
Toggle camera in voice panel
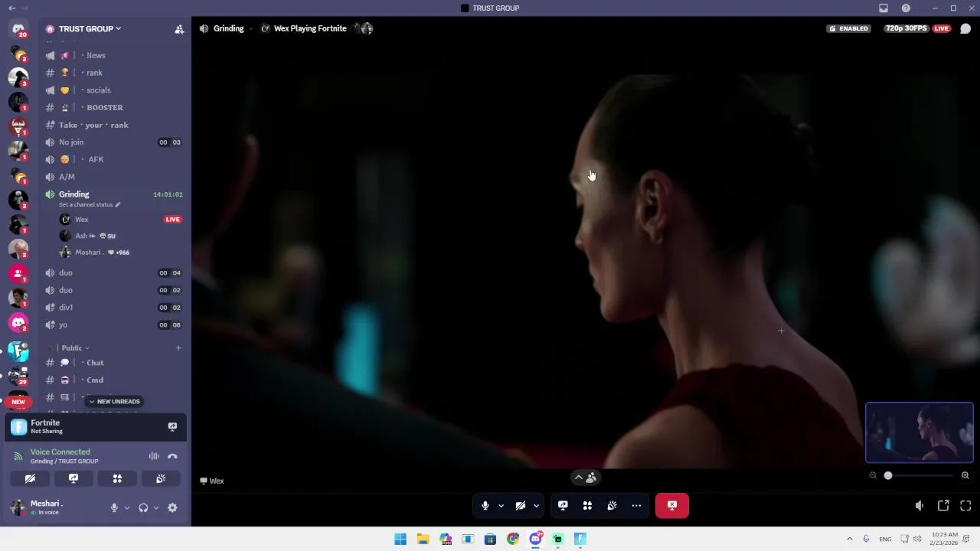(x=30, y=478)
